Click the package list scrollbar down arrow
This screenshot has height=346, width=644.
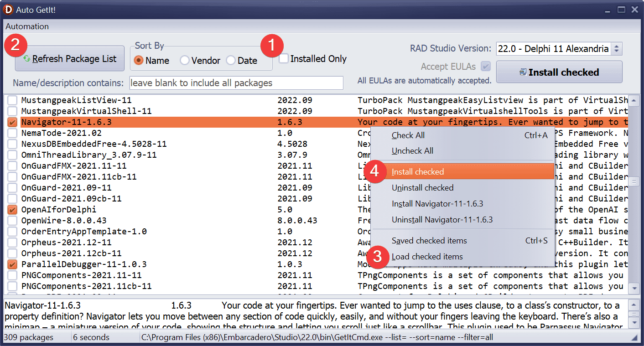[x=634, y=288]
